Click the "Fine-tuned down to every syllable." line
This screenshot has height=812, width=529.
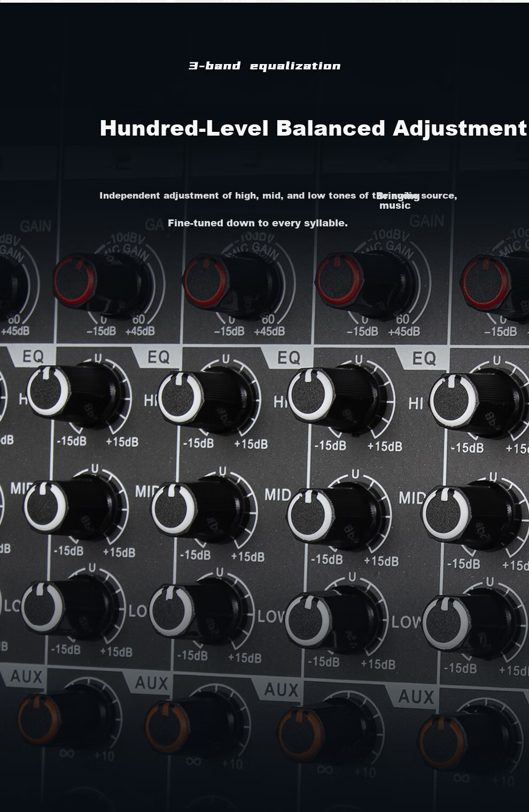coord(258,223)
